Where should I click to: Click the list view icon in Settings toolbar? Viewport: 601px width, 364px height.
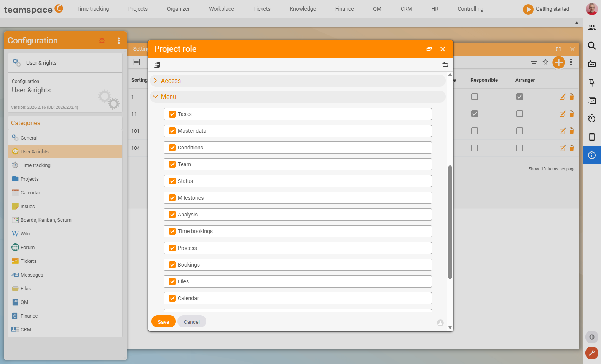tap(136, 62)
